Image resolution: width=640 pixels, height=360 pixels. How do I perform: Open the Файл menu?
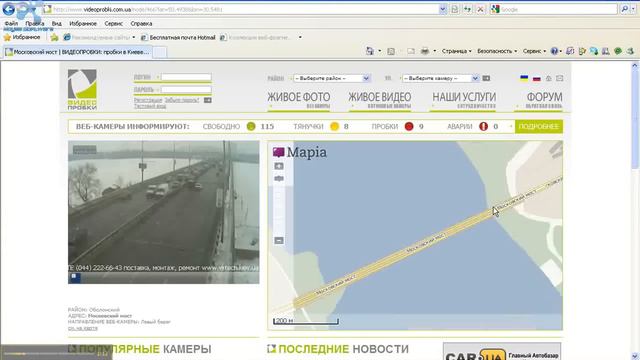11,24
